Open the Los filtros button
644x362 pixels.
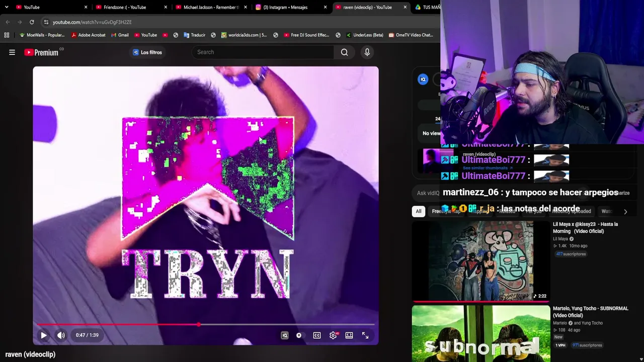point(147,52)
